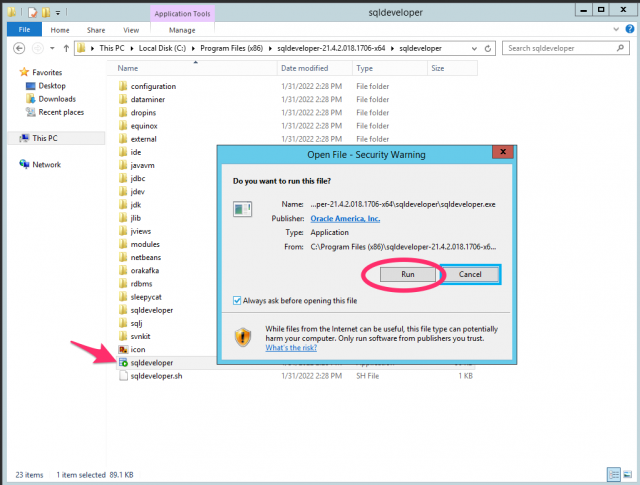Click the Forward navigation arrow

coord(38,49)
